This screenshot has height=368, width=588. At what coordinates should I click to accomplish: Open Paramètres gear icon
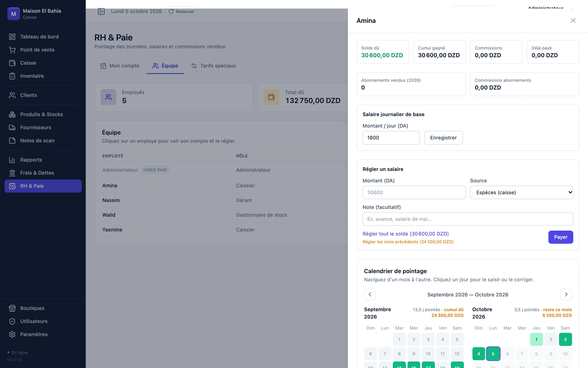(x=12, y=334)
